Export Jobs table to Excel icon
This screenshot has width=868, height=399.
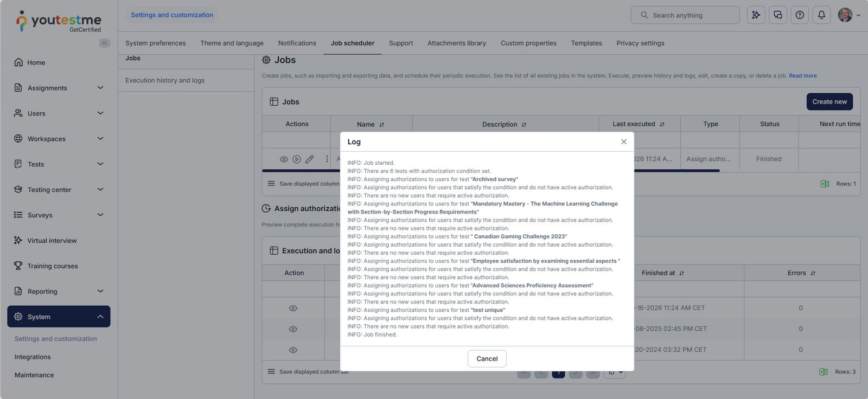[825, 184]
